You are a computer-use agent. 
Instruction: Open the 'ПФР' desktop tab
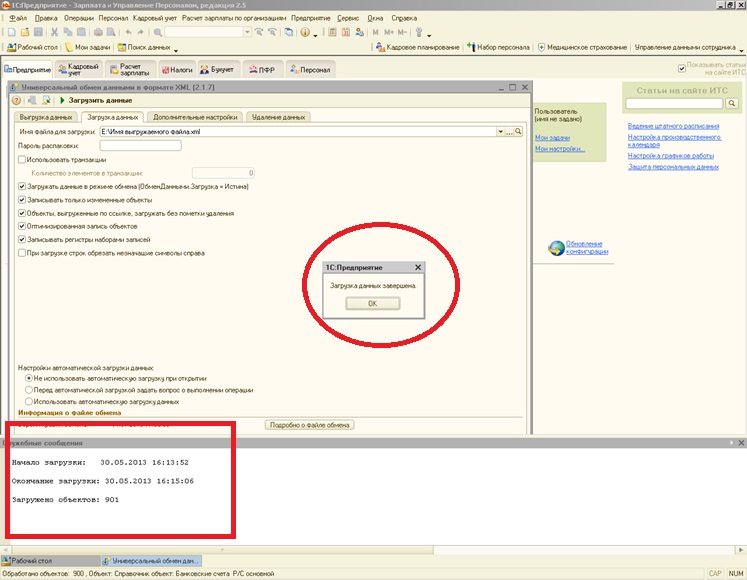(x=262, y=70)
